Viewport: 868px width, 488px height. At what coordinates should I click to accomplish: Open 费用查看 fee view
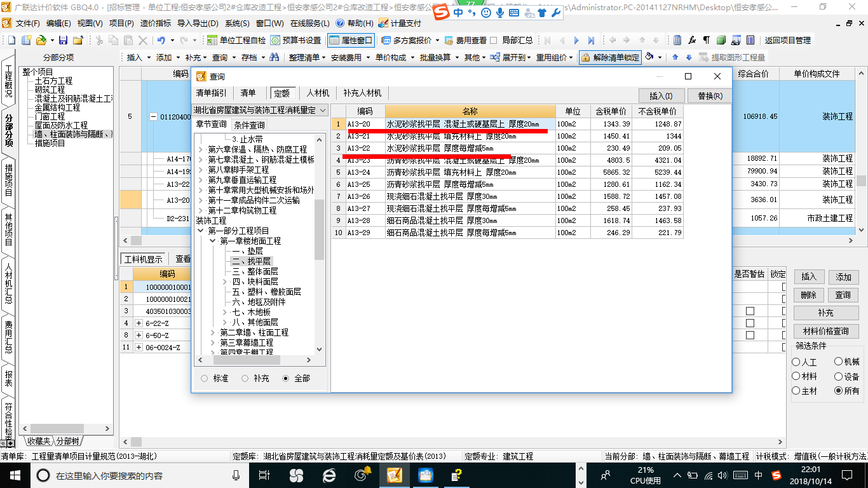point(466,40)
